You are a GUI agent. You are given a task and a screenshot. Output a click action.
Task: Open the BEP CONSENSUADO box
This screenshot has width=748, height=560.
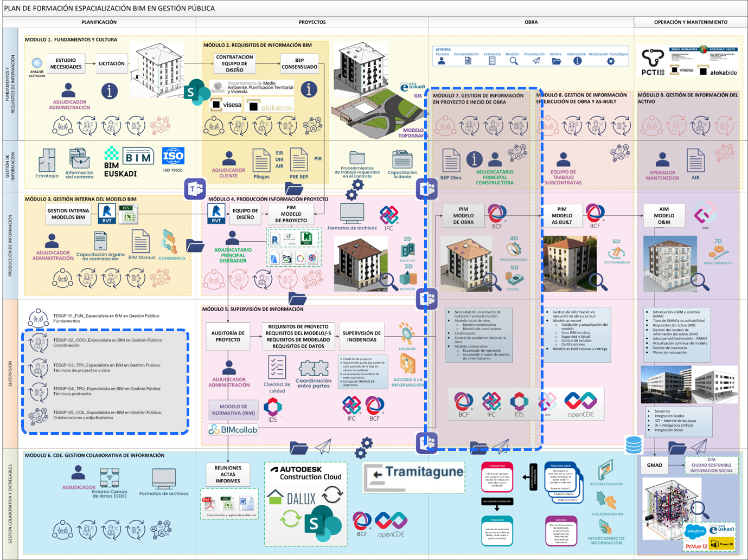pyautogui.click(x=299, y=64)
